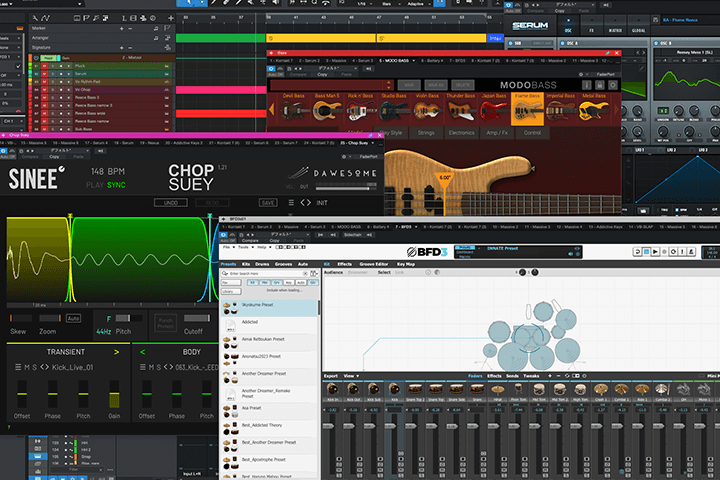The width and height of the screenshot is (720, 480).
Task: Toggle SYNC mode in Chop Suey
Action: [x=116, y=185]
